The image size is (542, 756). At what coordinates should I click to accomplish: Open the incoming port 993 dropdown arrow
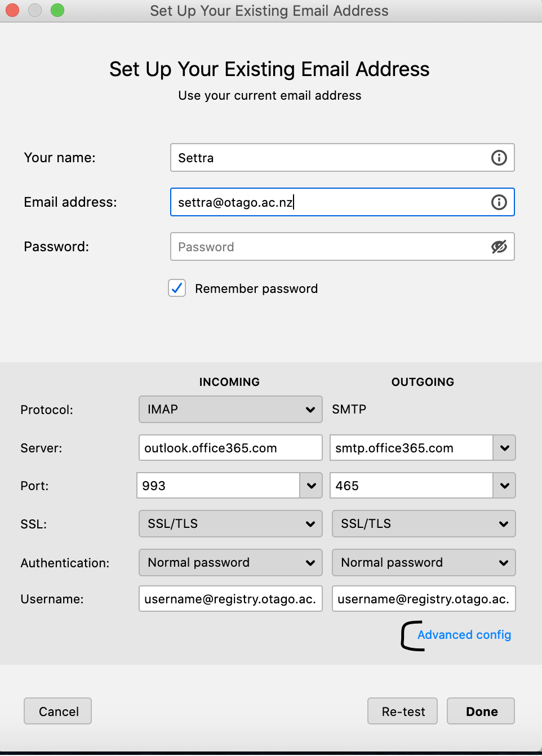pos(311,486)
